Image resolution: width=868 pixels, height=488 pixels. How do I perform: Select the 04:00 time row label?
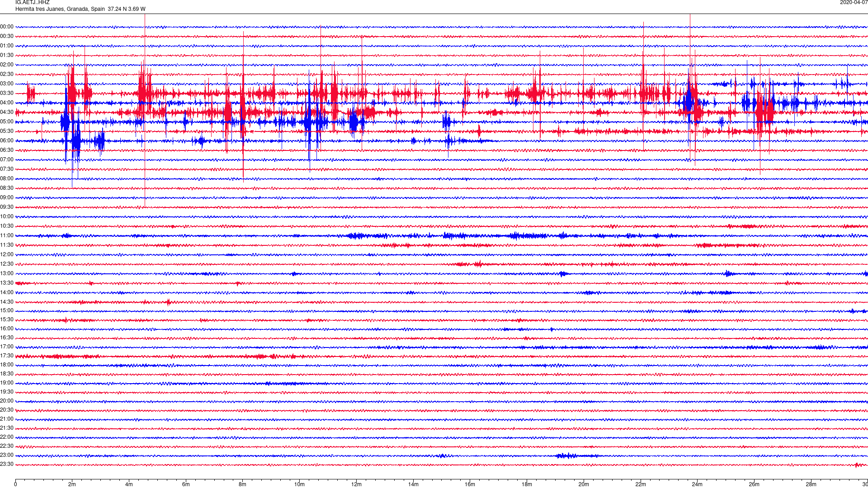coord(7,103)
